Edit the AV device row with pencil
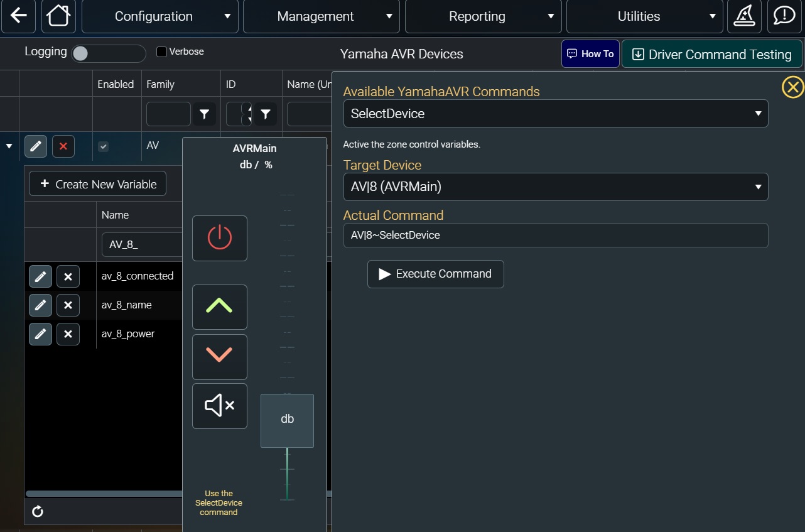This screenshot has height=532, width=805. (36, 146)
